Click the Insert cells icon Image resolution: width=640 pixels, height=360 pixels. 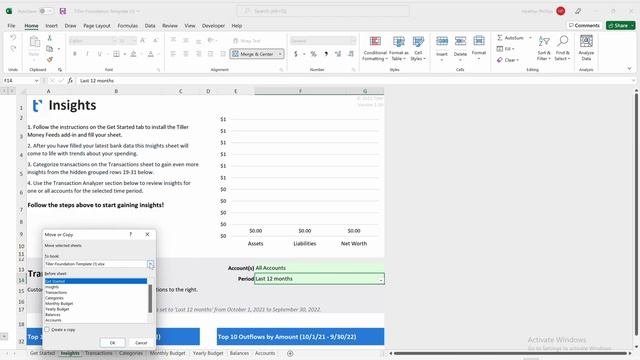tap(442, 41)
